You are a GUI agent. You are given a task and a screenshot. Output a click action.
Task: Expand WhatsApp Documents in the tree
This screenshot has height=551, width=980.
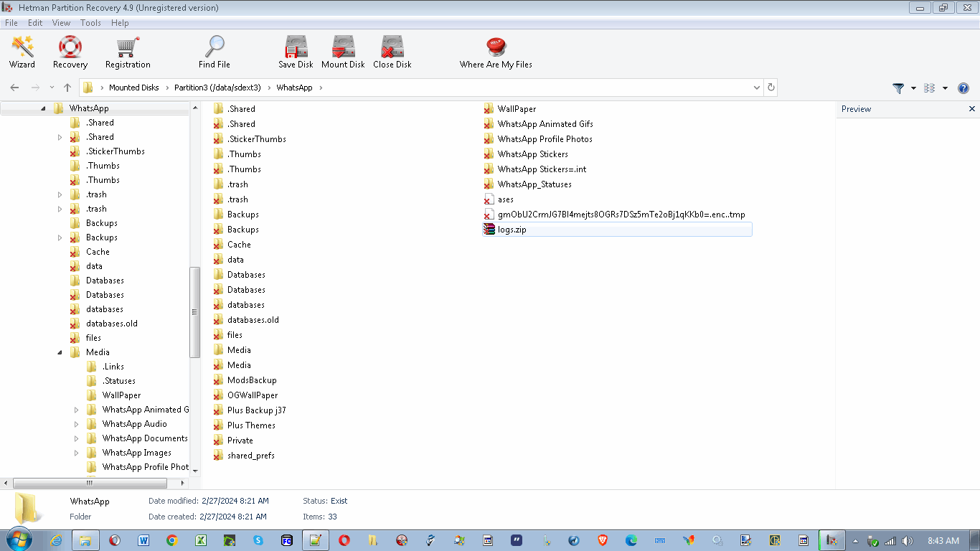coord(76,438)
